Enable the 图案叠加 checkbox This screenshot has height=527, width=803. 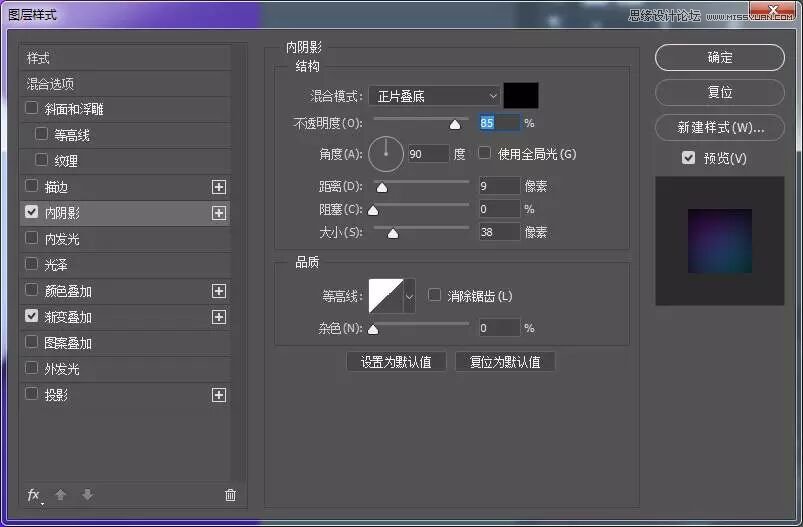tap(31, 342)
